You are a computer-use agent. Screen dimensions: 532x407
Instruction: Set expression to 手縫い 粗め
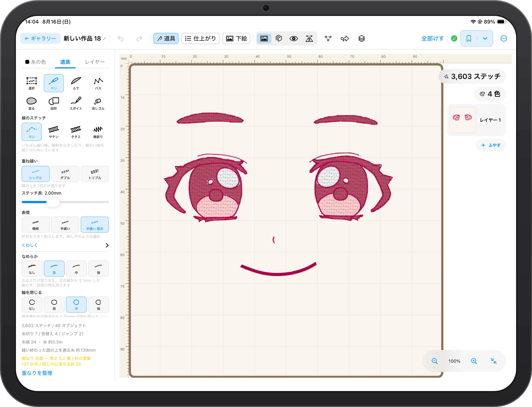pyautogui.click(x=95, y=225)
